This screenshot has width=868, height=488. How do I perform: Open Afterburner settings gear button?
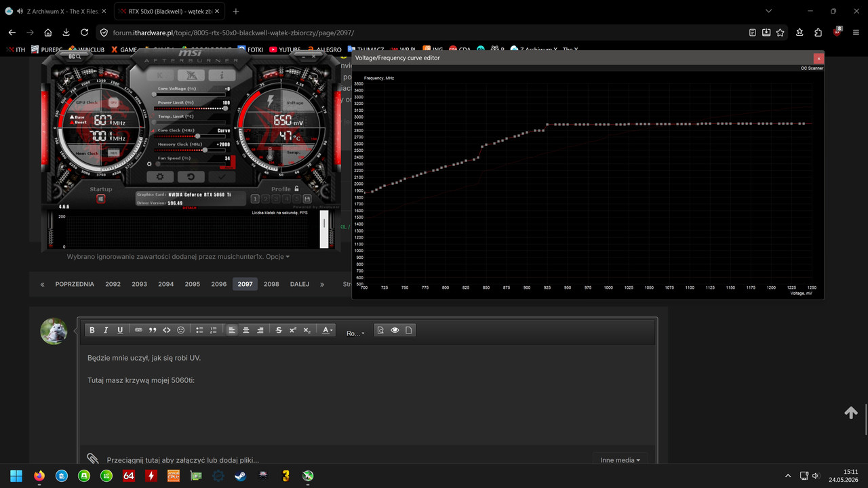click(160, 177)
